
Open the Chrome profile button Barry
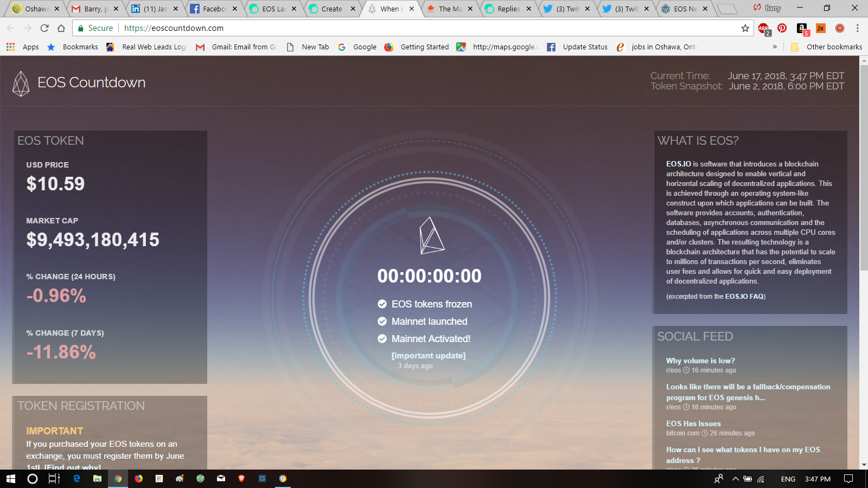(x=767, y=8)
